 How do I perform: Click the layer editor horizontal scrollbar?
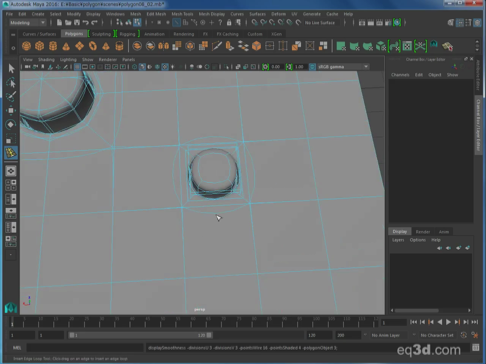point(431,310)
